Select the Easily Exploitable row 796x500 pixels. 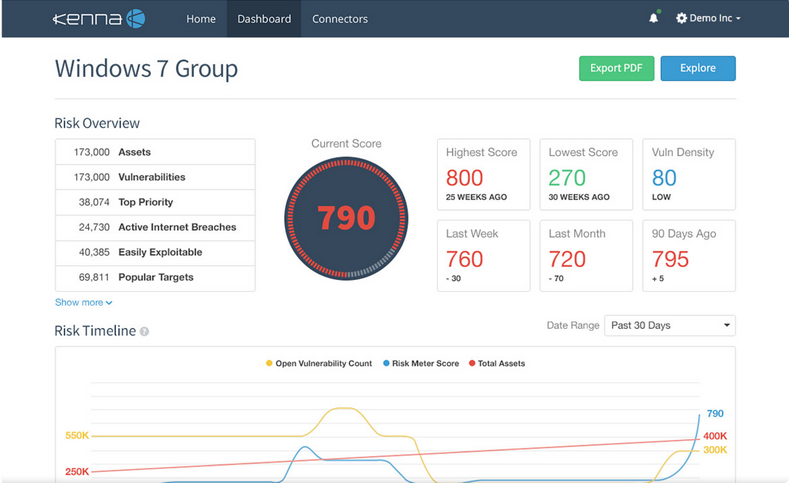pos(155,252)
